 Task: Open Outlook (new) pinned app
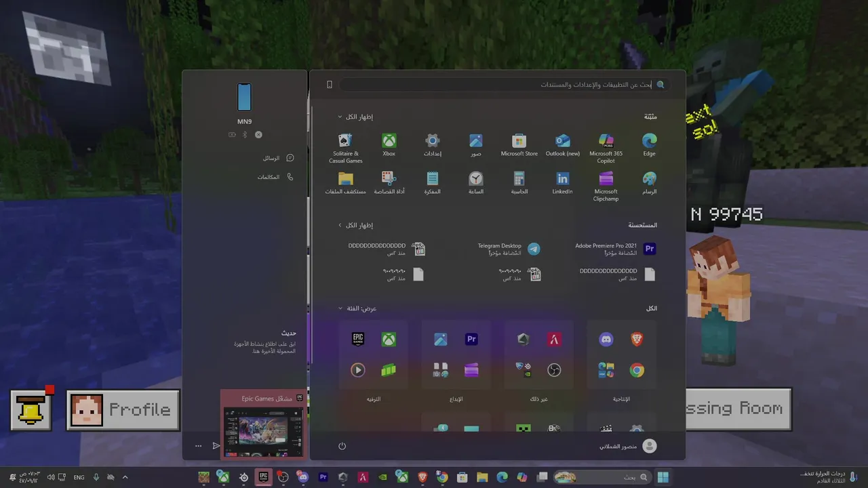point(563,145)
